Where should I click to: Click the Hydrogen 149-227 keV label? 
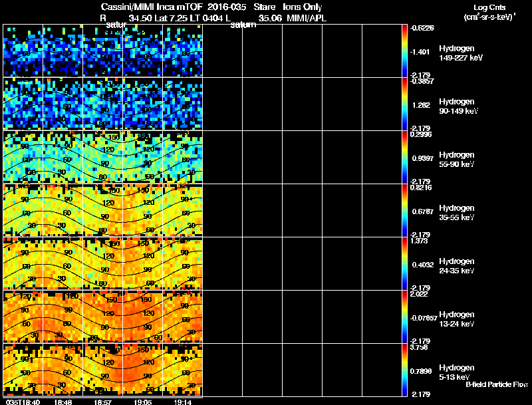click(x=460, y=53)
